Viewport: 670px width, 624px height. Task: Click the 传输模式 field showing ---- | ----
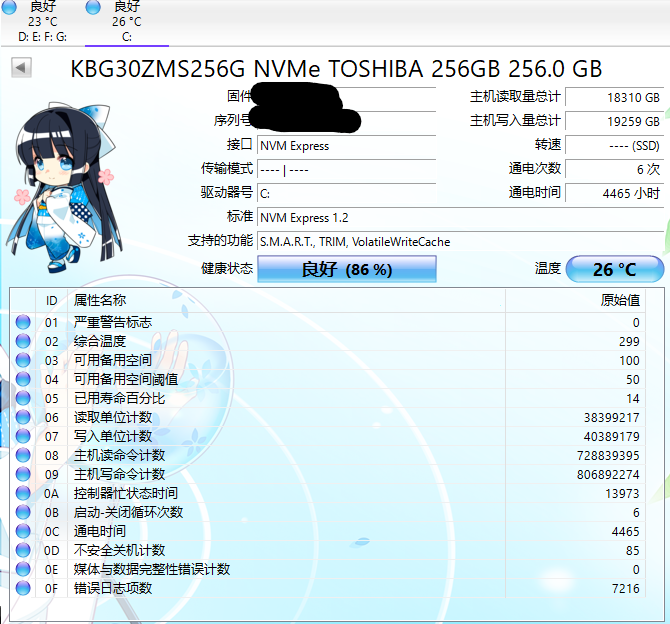pyautogui.click(x=347, y=170)
